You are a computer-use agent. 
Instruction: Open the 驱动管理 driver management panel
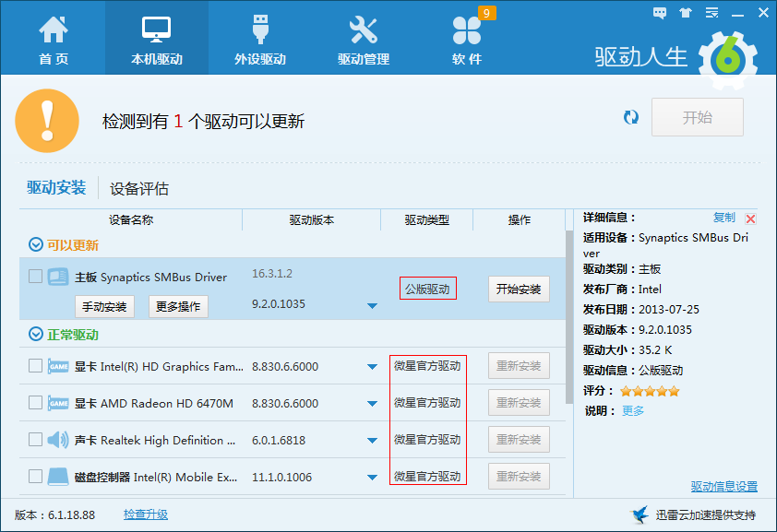pos(363,37)
